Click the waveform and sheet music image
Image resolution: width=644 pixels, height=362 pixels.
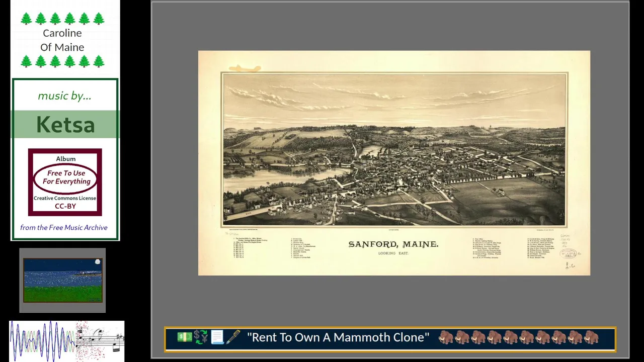coord(67,341)
